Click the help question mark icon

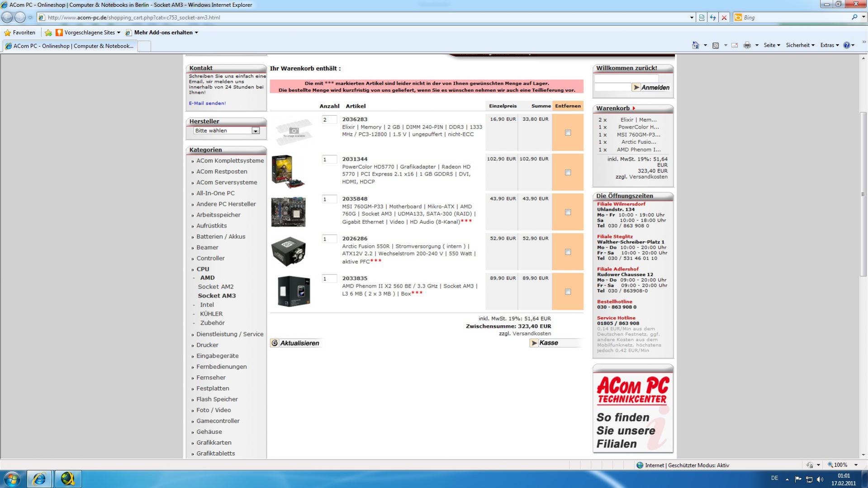tap(846, 45)
